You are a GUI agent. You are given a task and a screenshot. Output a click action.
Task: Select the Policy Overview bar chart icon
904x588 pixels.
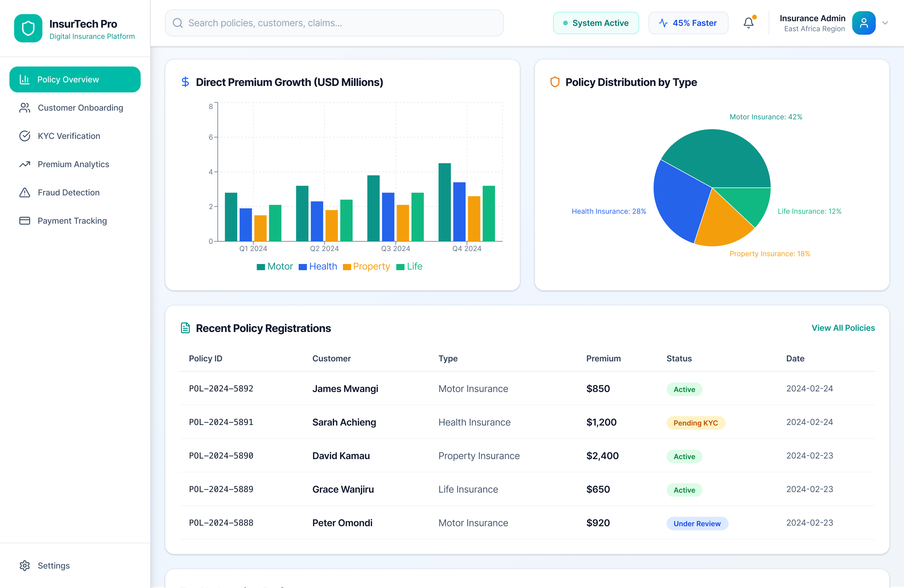coord(25,79)
